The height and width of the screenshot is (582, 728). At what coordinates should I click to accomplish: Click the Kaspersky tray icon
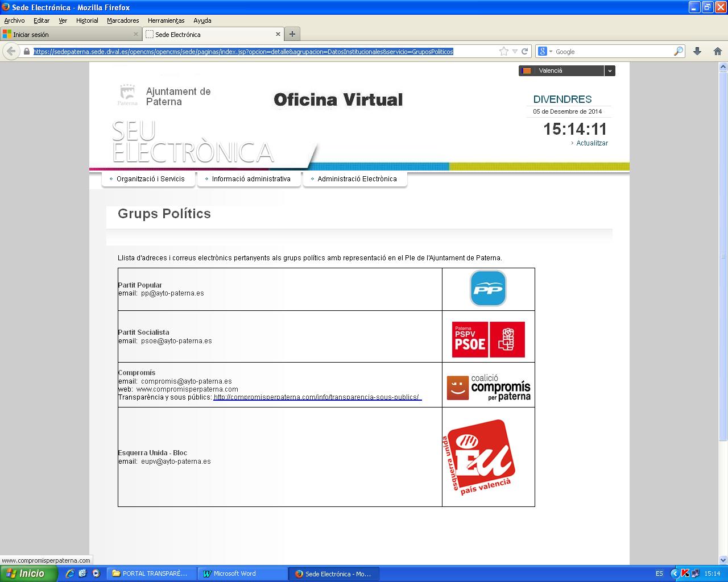coord(685,573)
